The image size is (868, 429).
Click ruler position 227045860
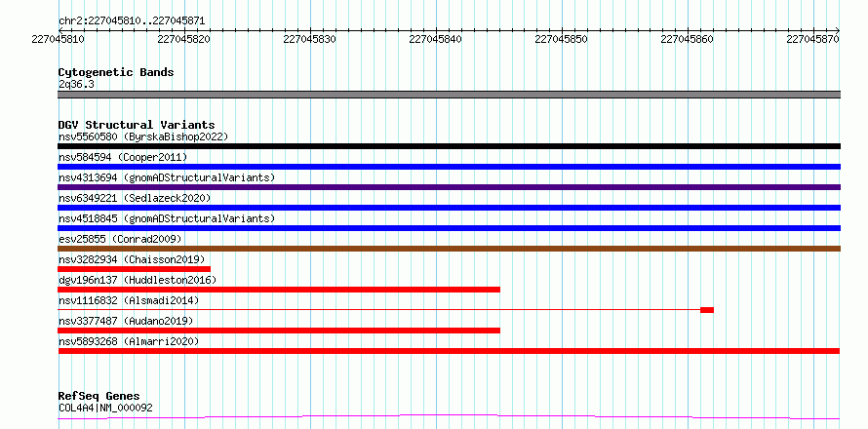pyautogui.click(x=689, y=39)
